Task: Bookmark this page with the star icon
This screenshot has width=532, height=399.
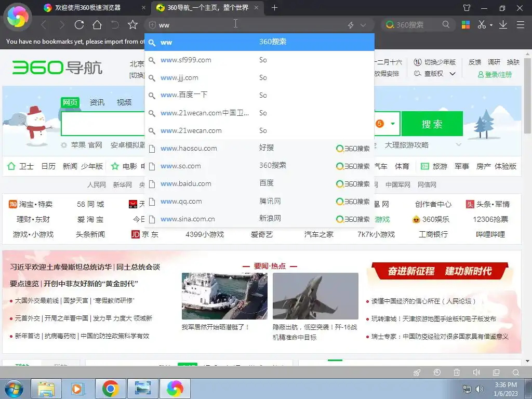Action: [x=132, y=25]
